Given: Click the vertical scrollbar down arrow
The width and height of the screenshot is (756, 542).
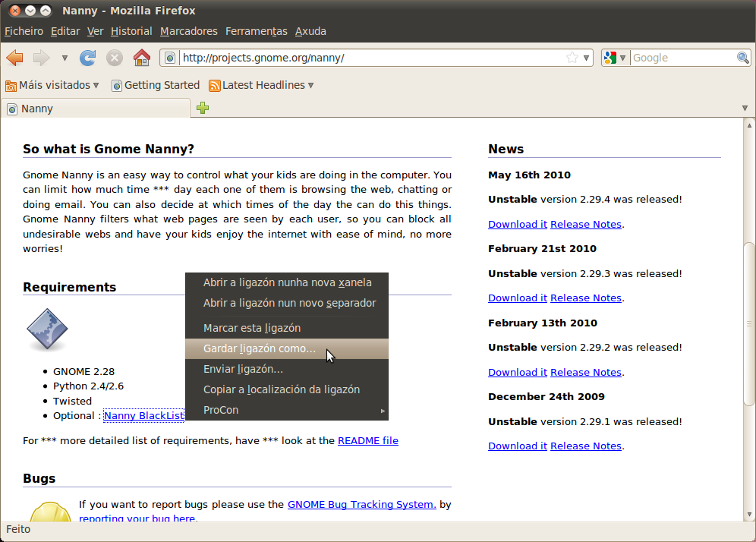Looking at the screenshot, I should (x=749, y=515).
